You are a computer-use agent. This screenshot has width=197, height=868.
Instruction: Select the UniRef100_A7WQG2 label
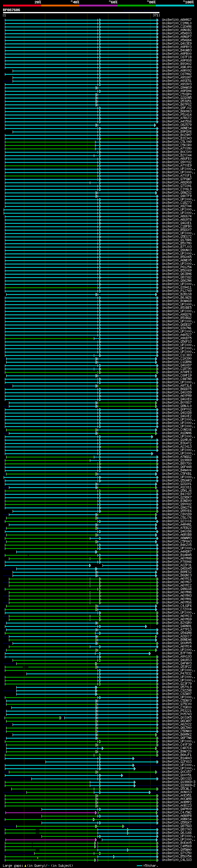176,457
